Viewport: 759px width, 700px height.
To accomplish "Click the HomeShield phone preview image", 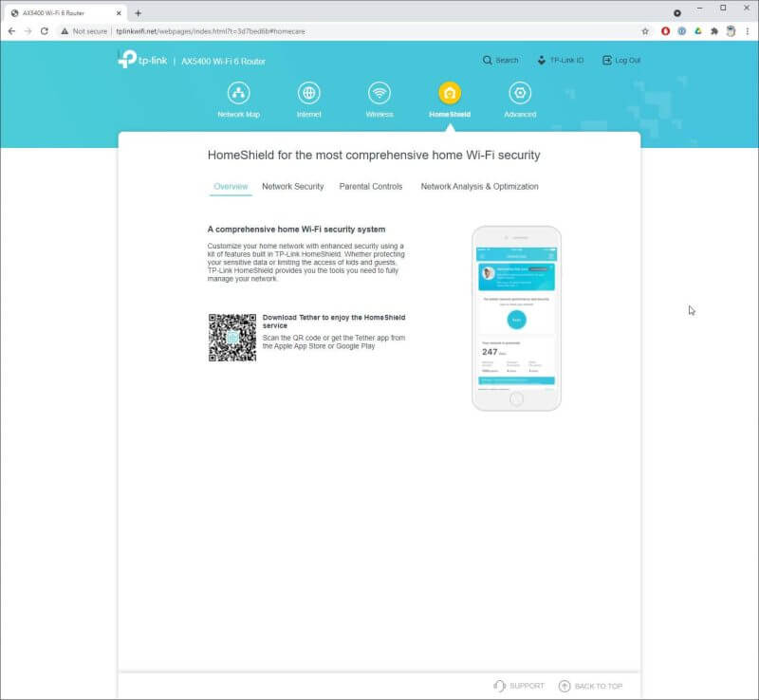I will [516, 319].
